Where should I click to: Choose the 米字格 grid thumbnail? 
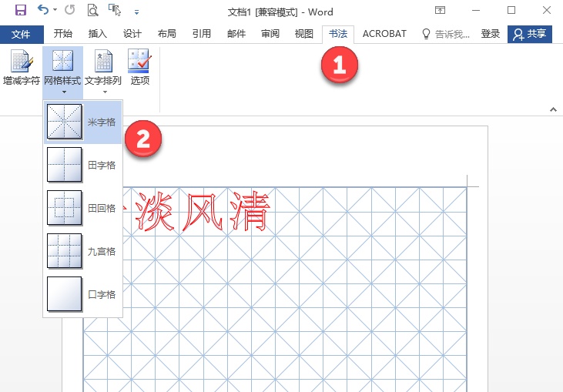coord(64,122)
